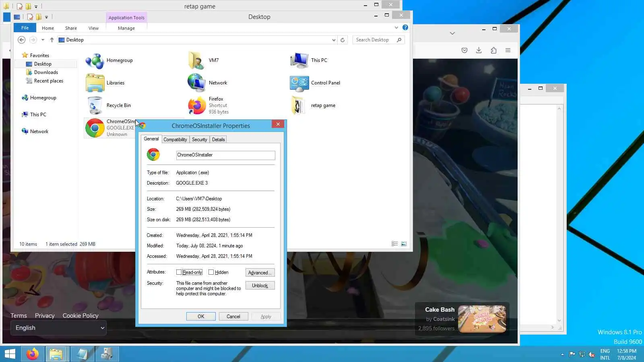Open the Privacy link

tap(45, 316)
